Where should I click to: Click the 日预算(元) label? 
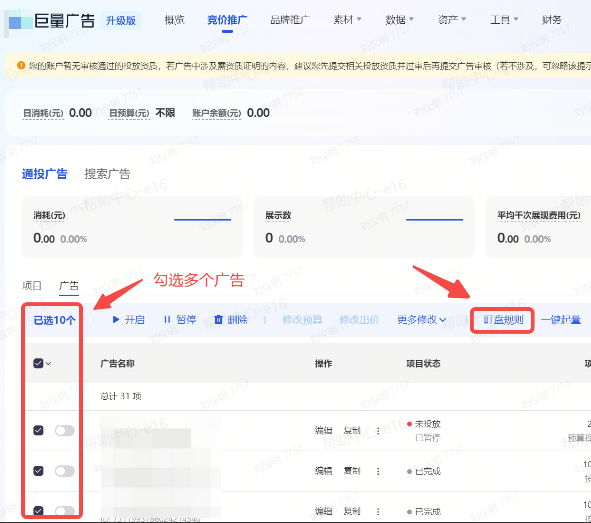129,113
